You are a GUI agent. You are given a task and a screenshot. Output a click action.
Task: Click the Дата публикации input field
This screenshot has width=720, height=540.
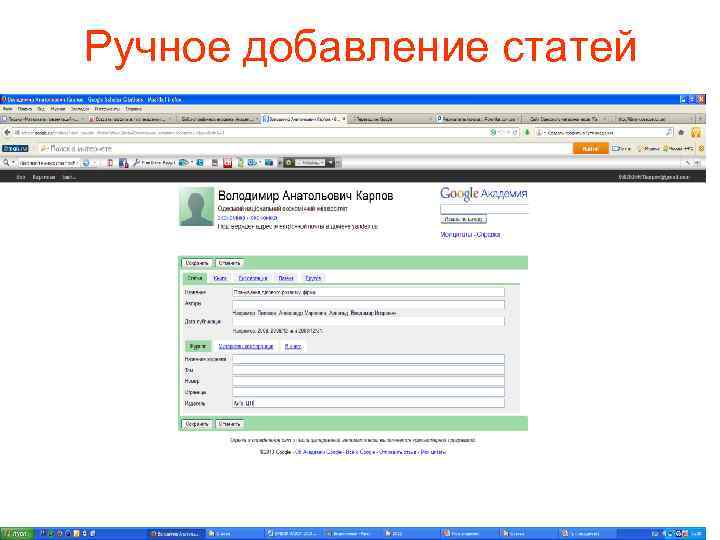pos(368,321)
